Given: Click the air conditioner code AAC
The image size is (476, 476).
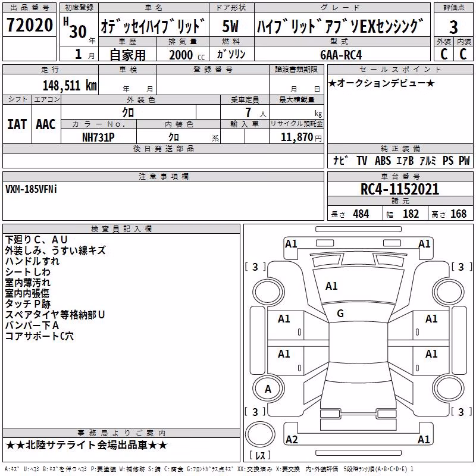Looking at the screenshot, I should click(46, 124).
